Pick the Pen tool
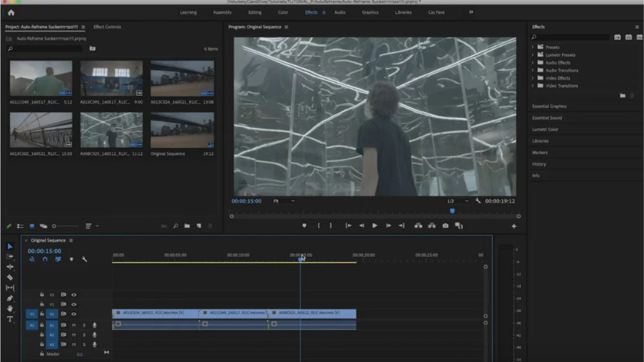 pos(10,298)
